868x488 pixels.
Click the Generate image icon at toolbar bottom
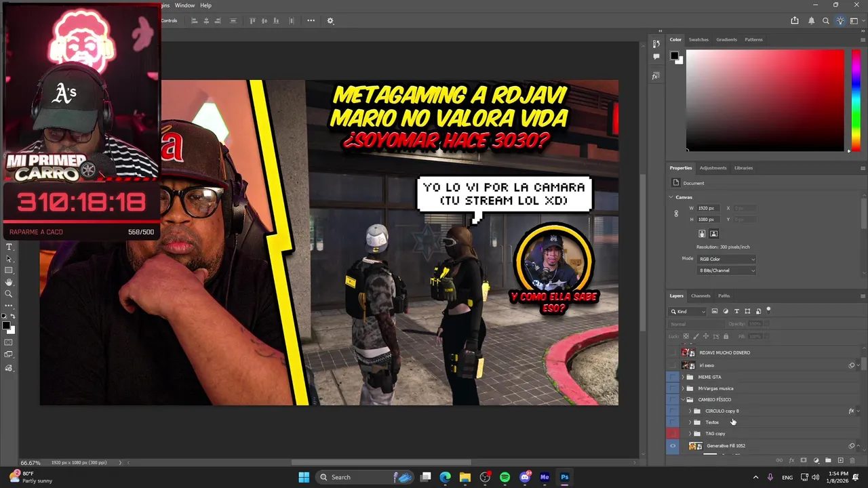pyautogui.click(x=9, y=368)
